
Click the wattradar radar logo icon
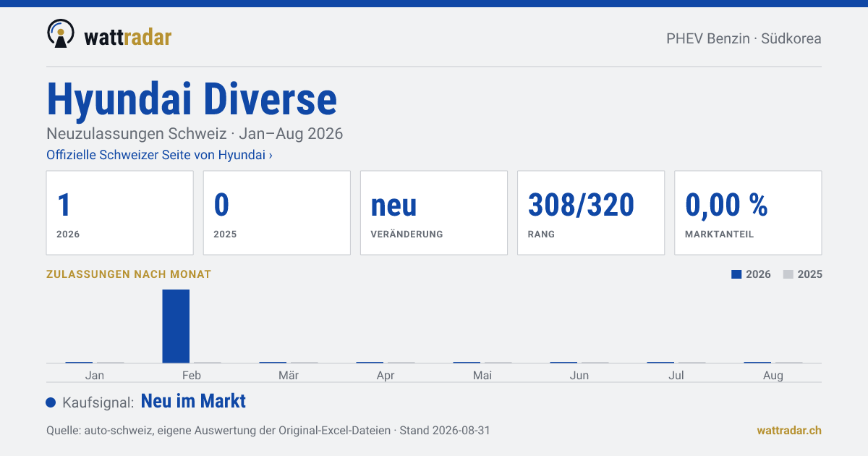click(x=61, y=34)
